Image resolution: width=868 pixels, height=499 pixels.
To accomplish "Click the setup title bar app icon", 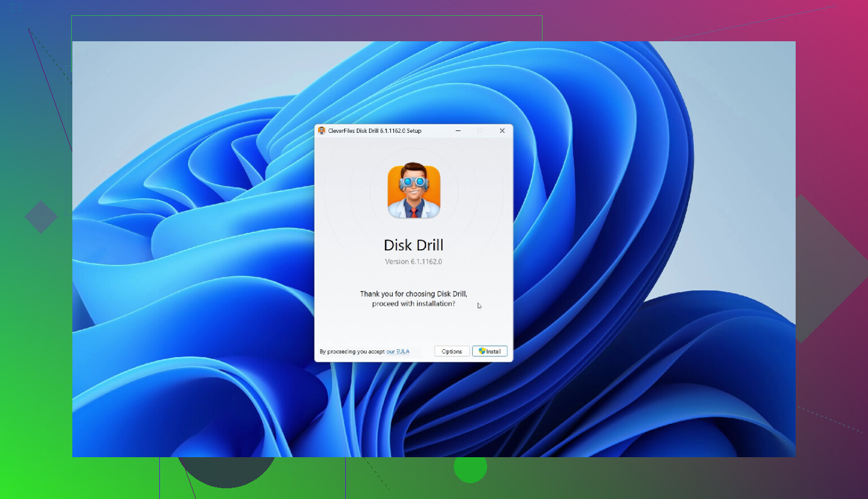I will click(322, 131).
